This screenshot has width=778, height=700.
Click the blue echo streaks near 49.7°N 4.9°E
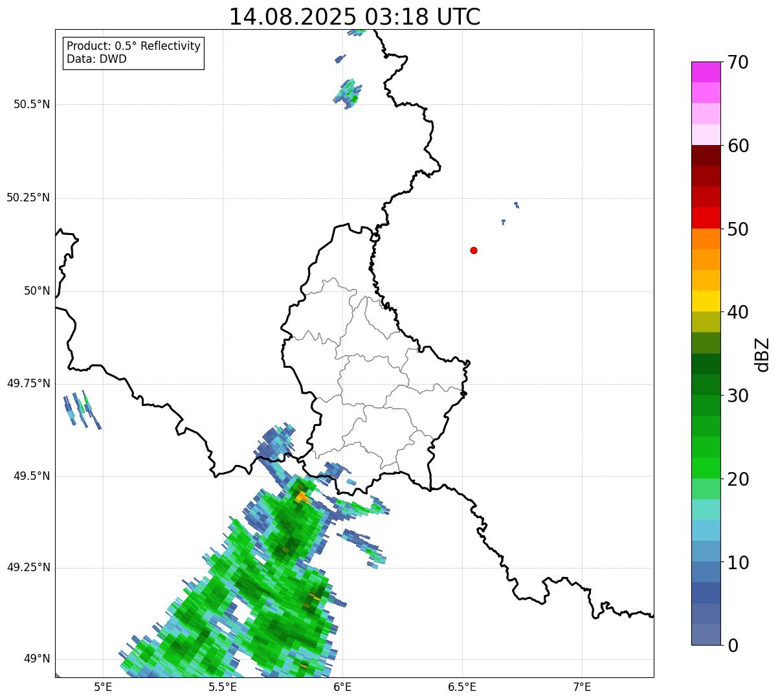(x=82, y=409)
